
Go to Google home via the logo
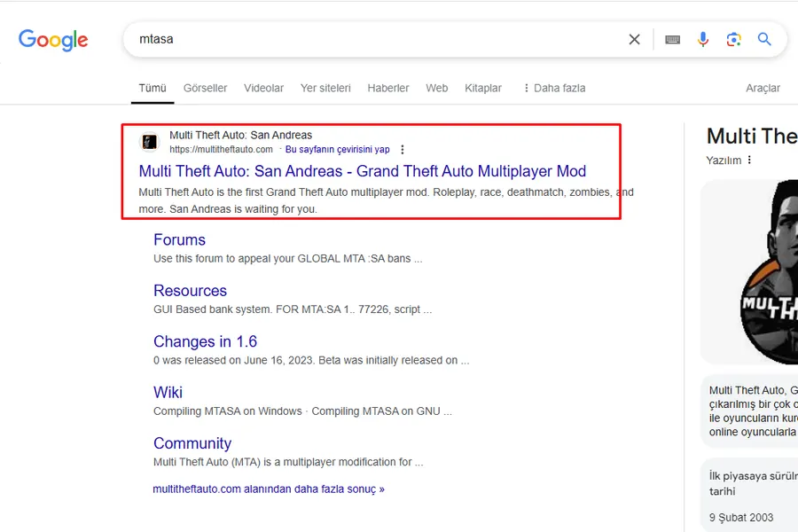[53, 40]
